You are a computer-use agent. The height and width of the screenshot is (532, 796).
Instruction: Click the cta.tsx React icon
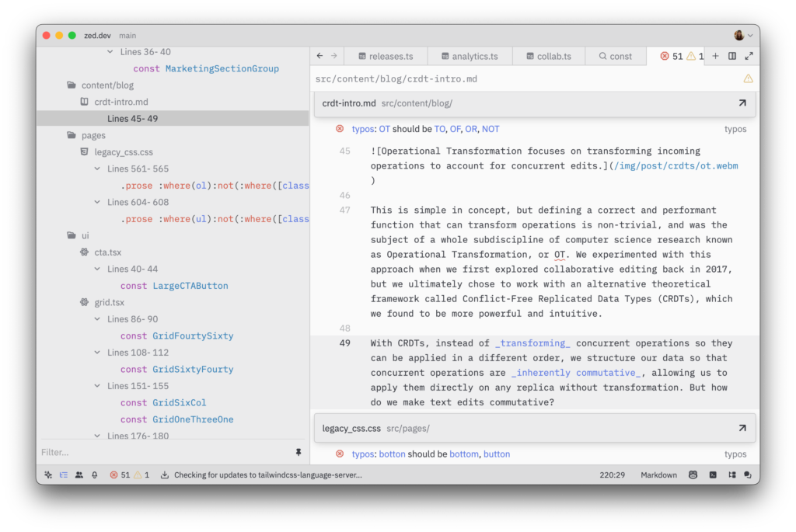[84, 252]
